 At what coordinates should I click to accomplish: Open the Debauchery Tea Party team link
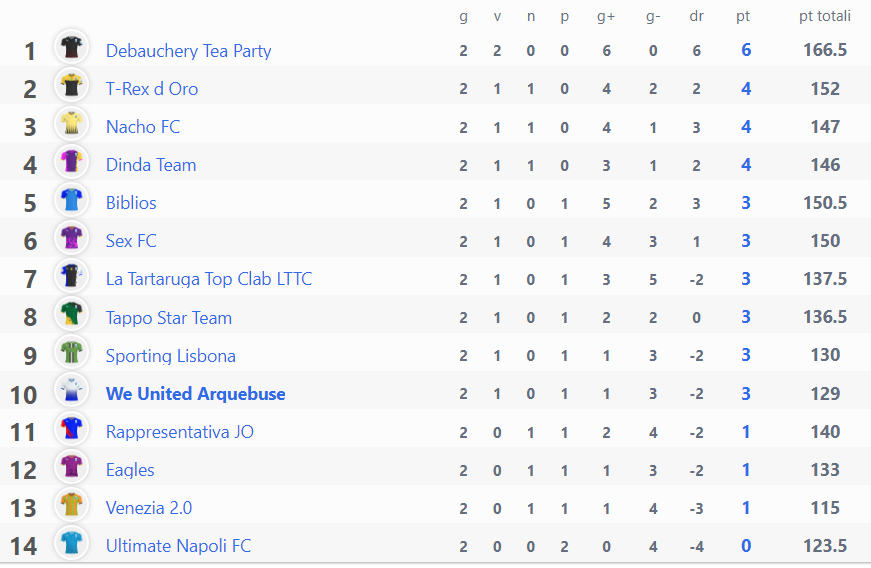point(188,51)
